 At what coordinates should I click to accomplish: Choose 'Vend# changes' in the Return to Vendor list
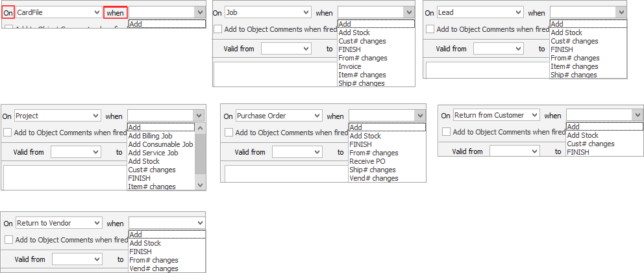167,268
